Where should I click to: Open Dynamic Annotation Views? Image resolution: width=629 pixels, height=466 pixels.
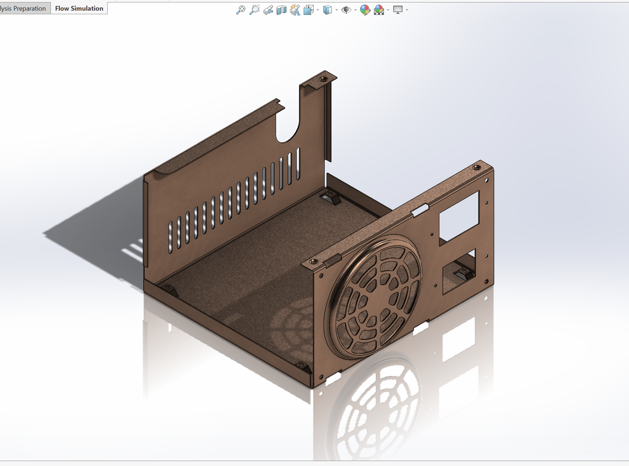[295, 10]
